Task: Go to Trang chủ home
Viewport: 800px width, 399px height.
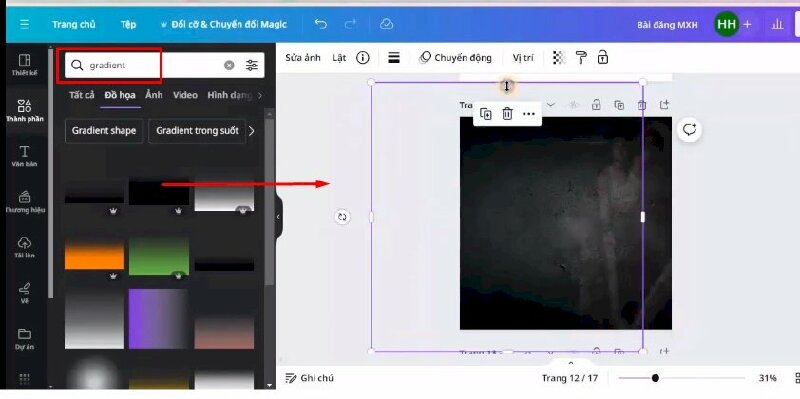Action: pos(73,24)
